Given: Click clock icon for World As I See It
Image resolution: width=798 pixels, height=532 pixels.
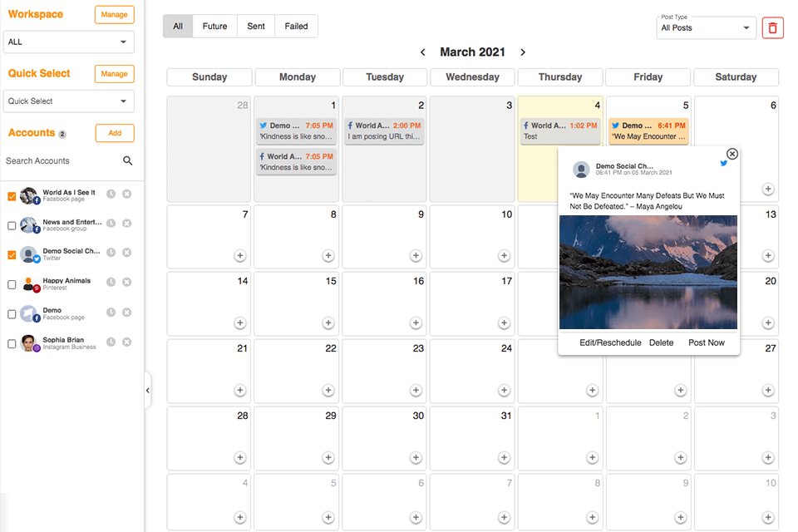Looking at the screenshot, I should click(x=111, y=194).
